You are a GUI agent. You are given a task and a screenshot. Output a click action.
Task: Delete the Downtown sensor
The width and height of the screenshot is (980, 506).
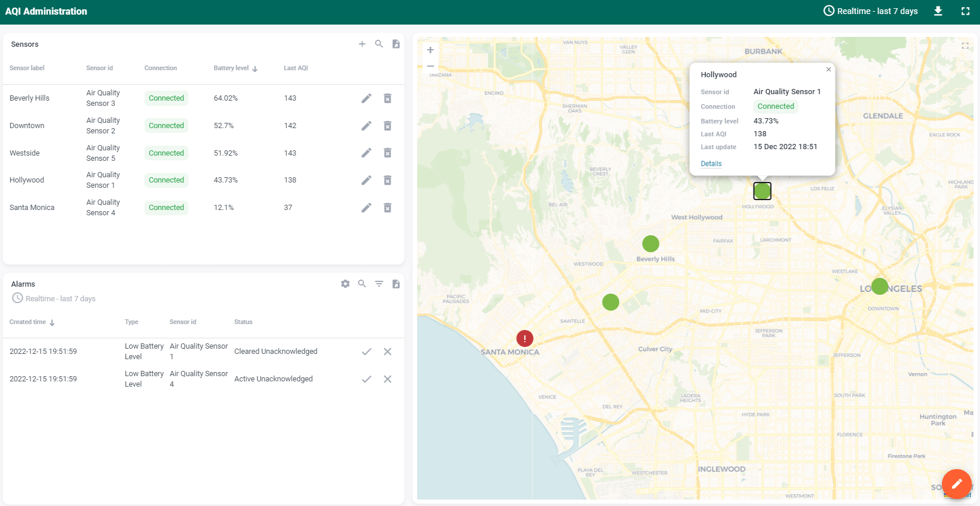387,126
